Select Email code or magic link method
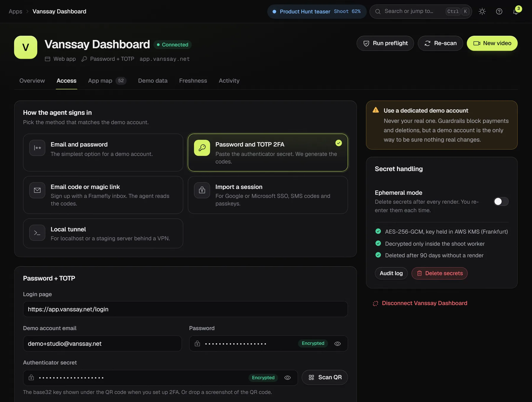The image size is (532, 402). click(103, 195)
